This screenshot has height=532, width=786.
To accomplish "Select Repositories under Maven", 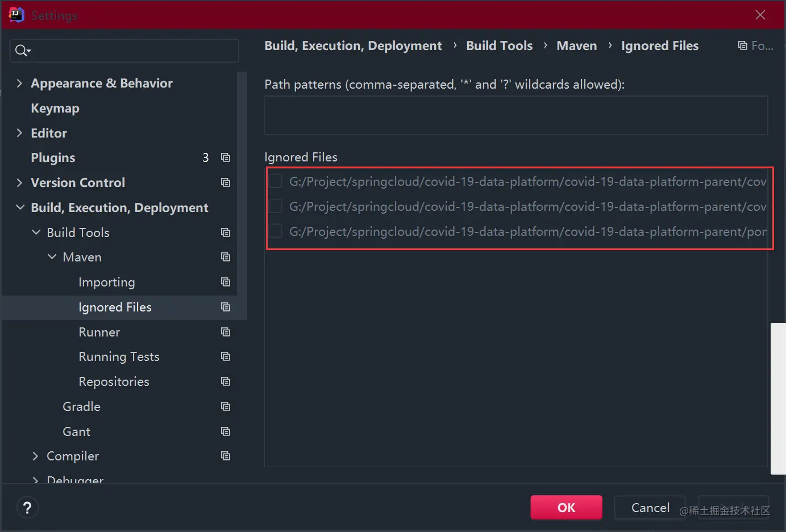I will (x=114, y=381).
